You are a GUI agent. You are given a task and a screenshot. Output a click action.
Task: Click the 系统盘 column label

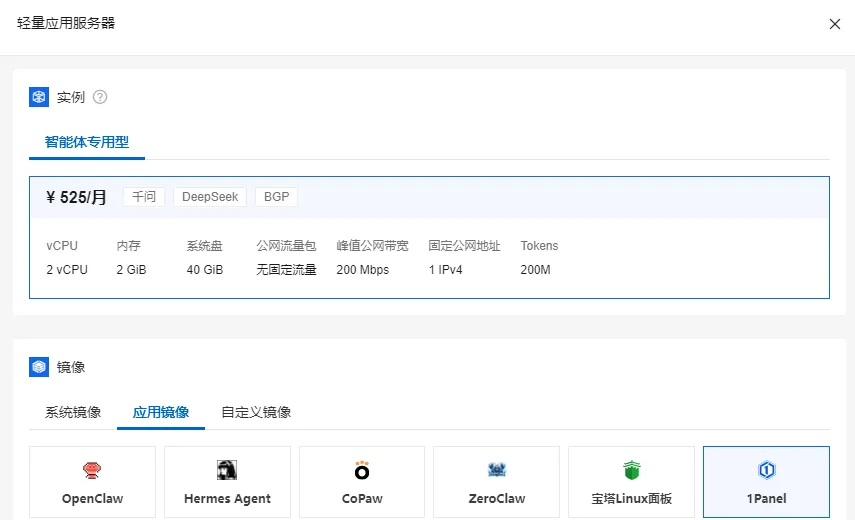click(x=204, y=246)
